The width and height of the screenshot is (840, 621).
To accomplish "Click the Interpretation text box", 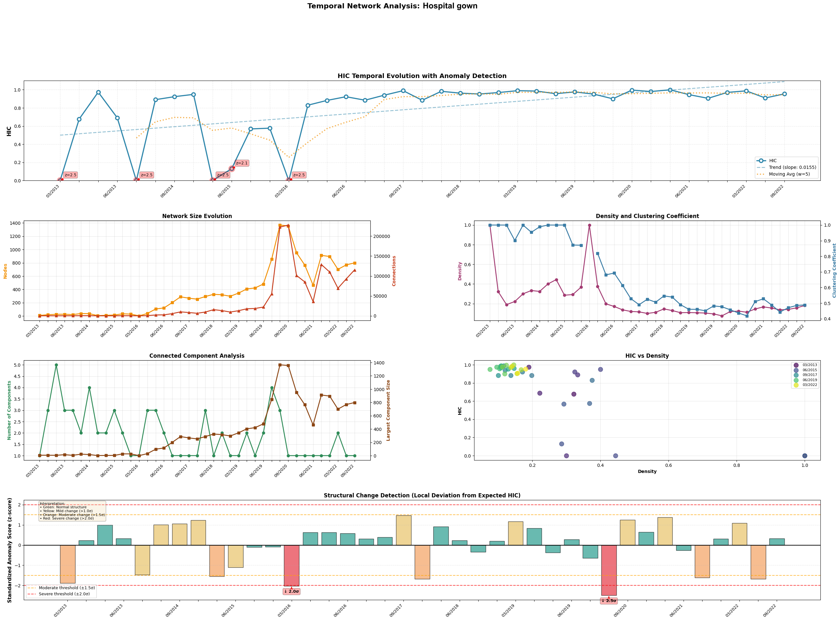I will 72,511.
